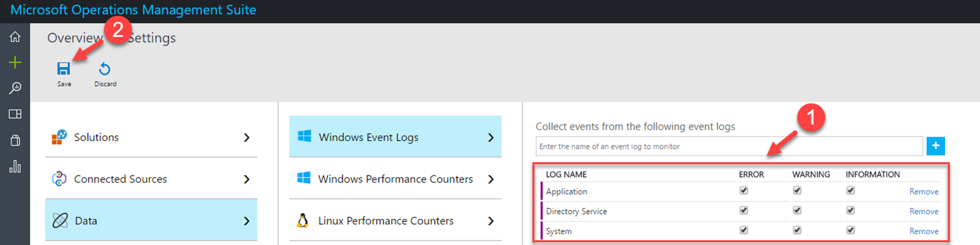Open Log Search magnifier icon in sidebar
Image resolution: width=980 pixels, height=245 pixels.
[15, 88]
